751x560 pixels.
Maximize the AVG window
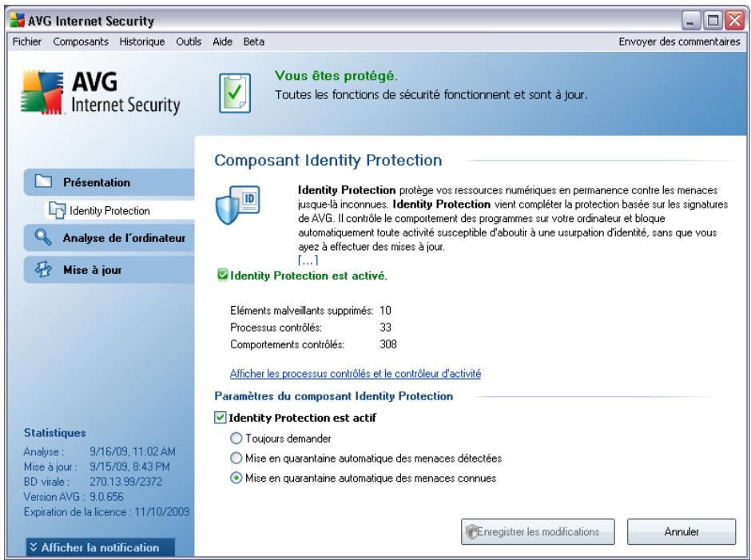[x=713, y=21]
